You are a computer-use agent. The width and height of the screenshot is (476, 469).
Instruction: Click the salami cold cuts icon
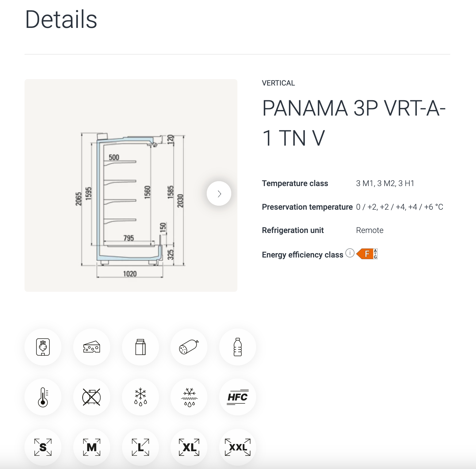[x=189, y=347]
